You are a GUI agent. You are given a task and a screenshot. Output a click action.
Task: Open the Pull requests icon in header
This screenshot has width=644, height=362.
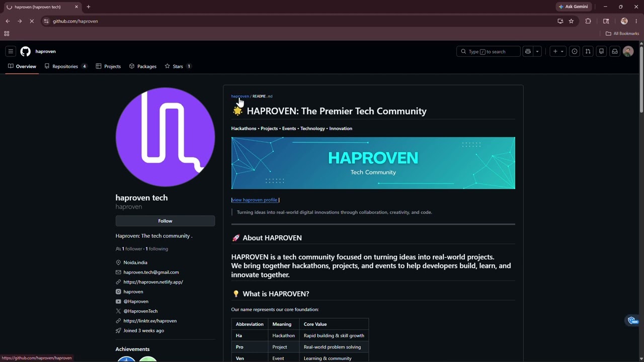point(588,51)
